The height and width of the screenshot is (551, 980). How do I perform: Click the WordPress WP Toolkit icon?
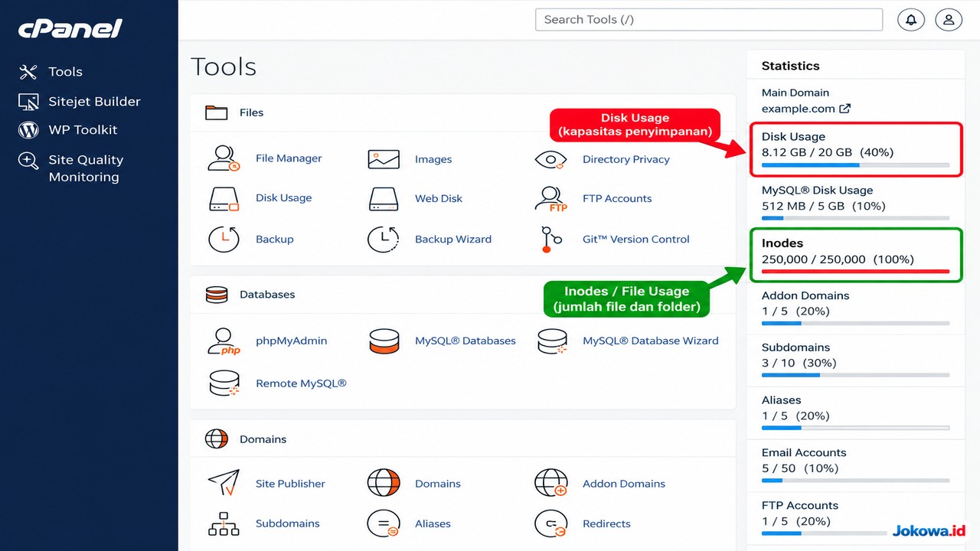pos(28,130)
